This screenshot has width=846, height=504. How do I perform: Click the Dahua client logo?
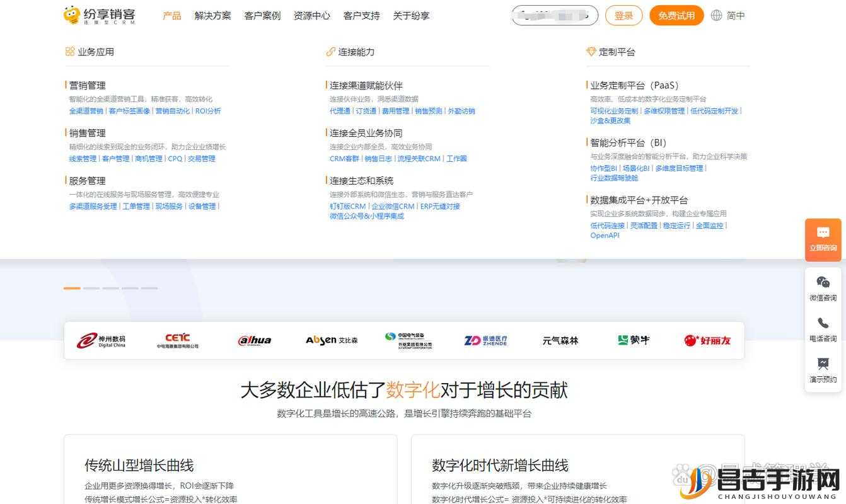pyautogui.click(x=255, y=341)
